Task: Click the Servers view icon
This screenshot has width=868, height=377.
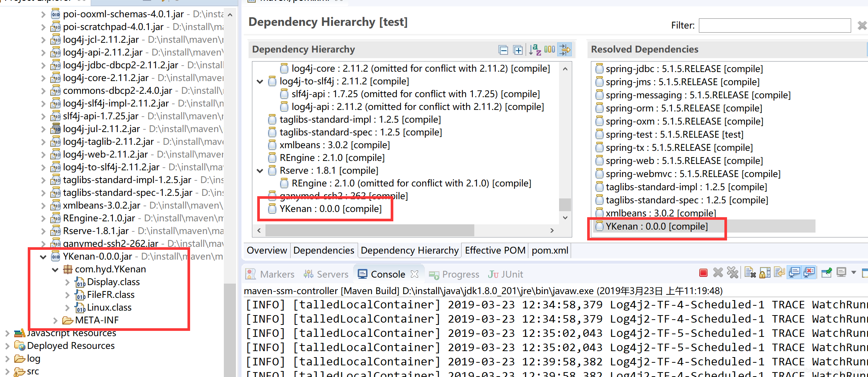Action: 309,274
